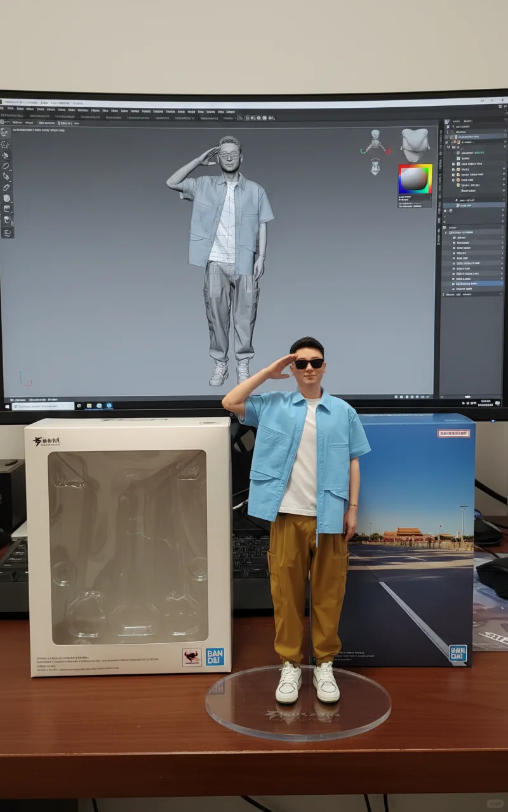Click the system tray clock on the taskbar

point(486,403)
